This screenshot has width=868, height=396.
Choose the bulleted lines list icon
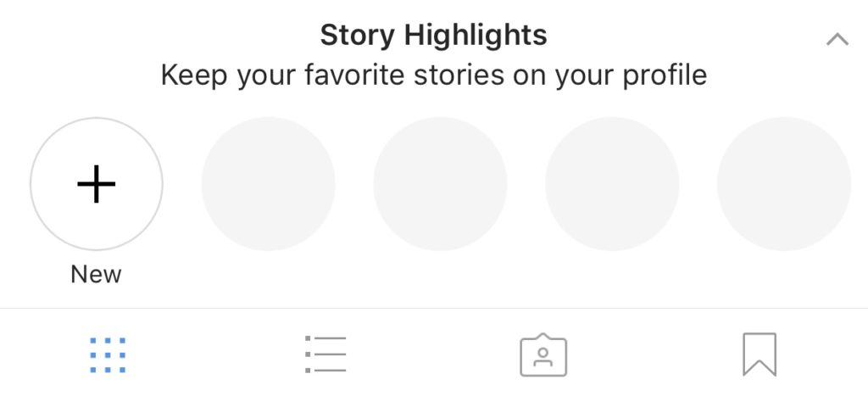(325, 354)
